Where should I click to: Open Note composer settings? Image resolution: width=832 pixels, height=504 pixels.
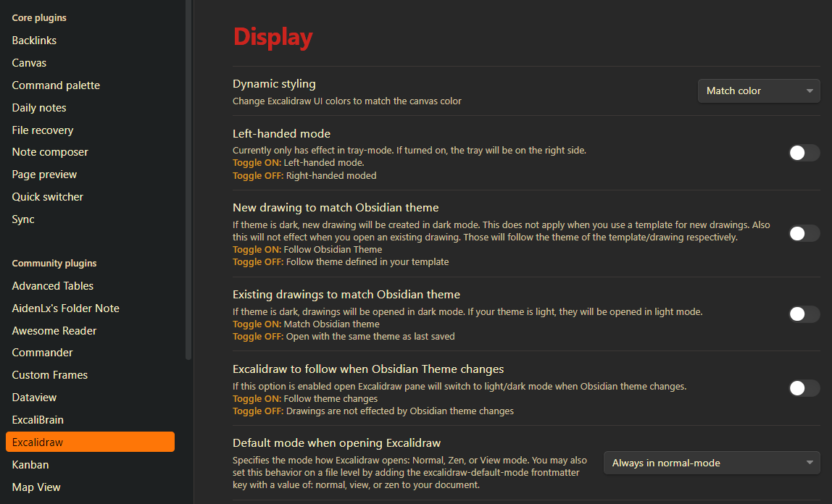click(49, 151)
